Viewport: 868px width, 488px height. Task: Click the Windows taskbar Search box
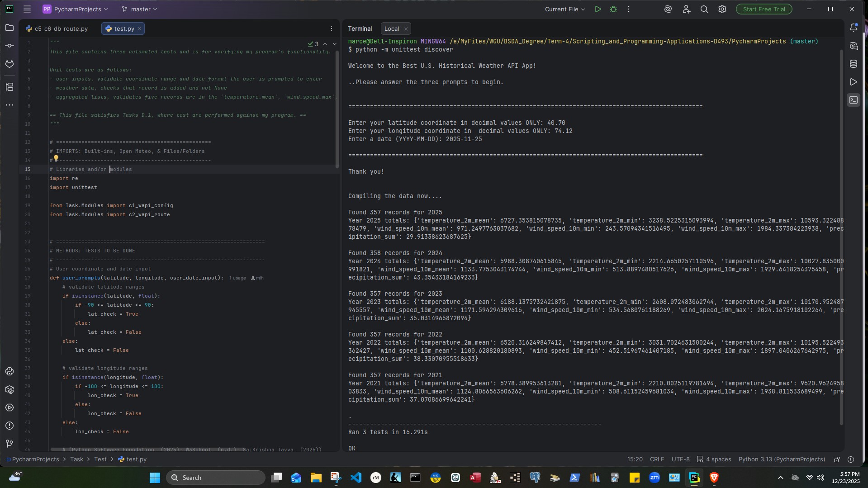click(x=215, y=478)
